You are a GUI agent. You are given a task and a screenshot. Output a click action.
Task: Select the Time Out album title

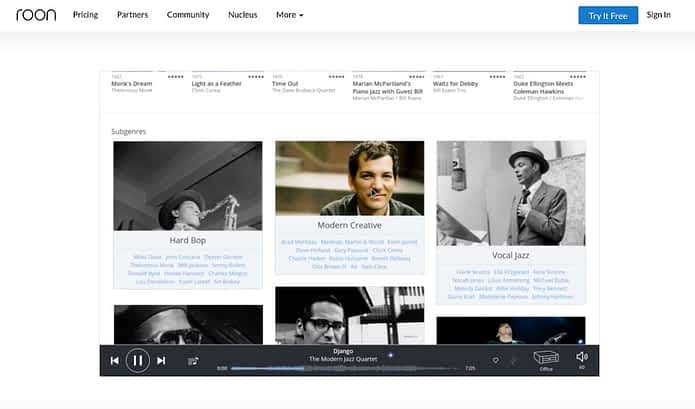(285, 83)
